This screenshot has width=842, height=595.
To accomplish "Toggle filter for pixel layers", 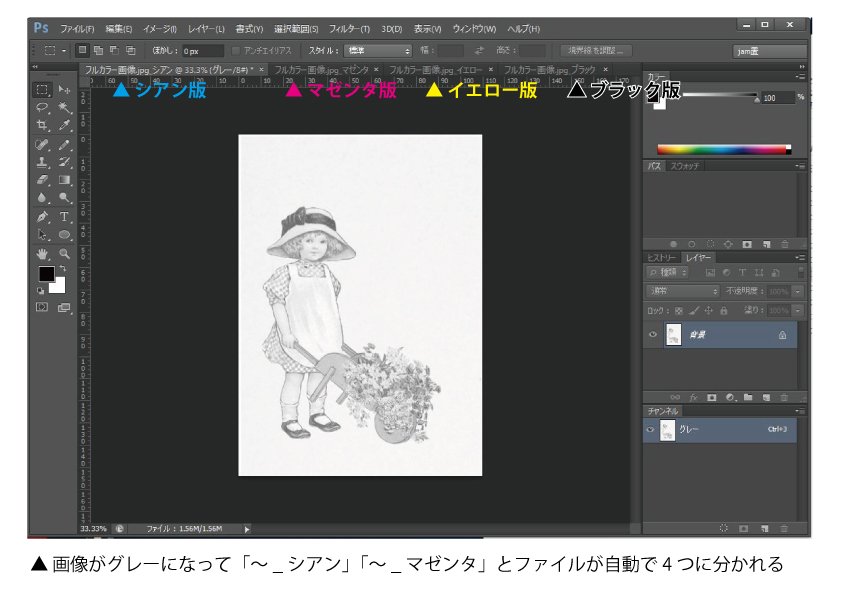I will click(x=710, y=273).
